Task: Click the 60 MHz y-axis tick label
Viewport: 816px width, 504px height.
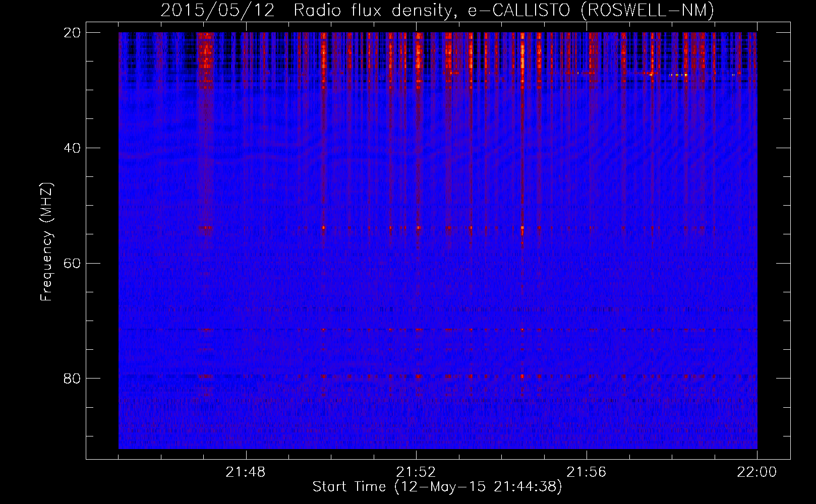Action: 72,263
